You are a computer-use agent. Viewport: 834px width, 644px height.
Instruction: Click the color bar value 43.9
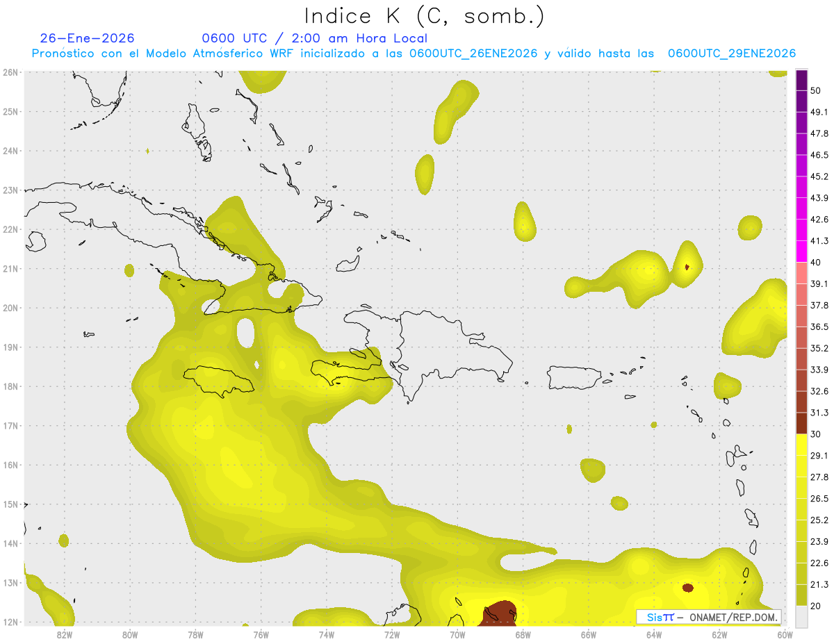[819, 198]
